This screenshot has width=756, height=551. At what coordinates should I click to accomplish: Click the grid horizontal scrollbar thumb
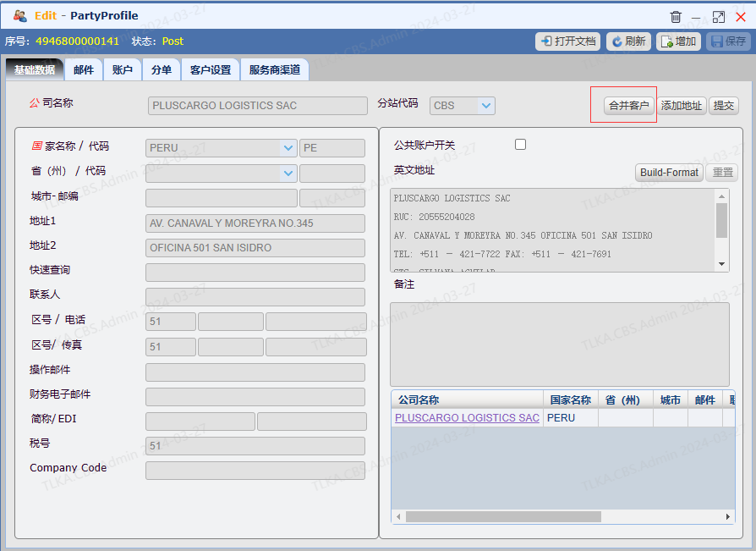(503, 517)
